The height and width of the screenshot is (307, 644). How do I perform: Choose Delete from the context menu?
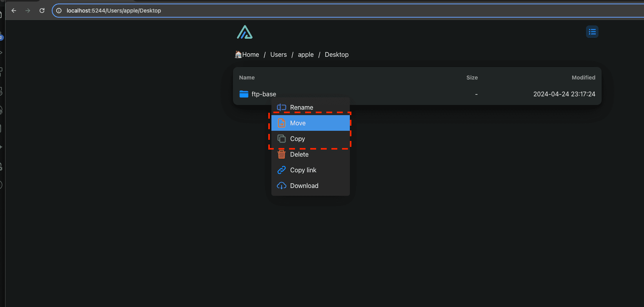coord(311,154)
